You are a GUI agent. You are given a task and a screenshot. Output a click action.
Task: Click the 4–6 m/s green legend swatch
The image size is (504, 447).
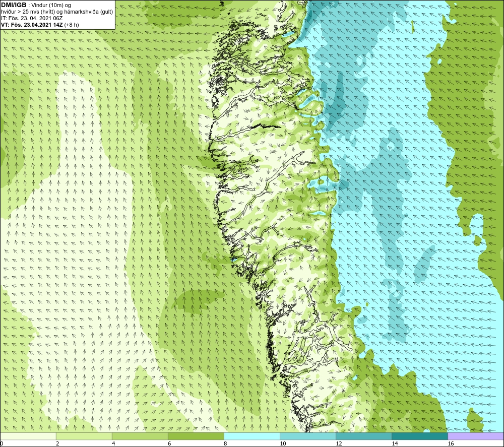[140, 436]
